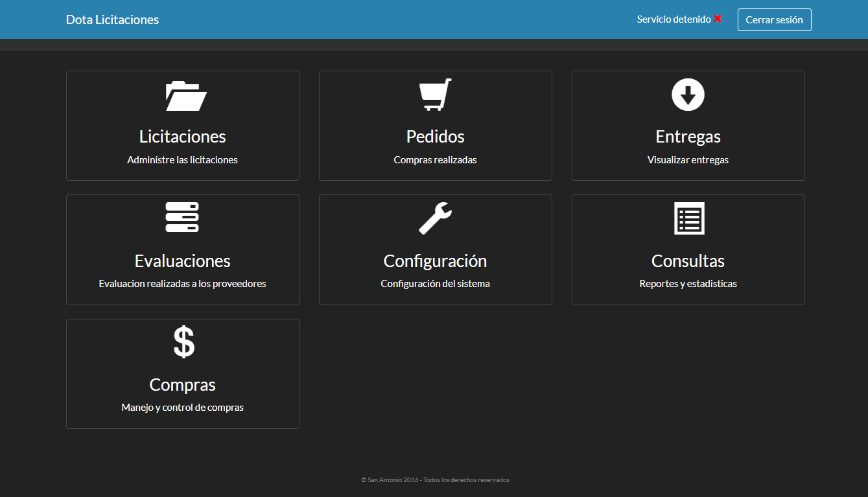Open the Consultas heading

point(688,261)
